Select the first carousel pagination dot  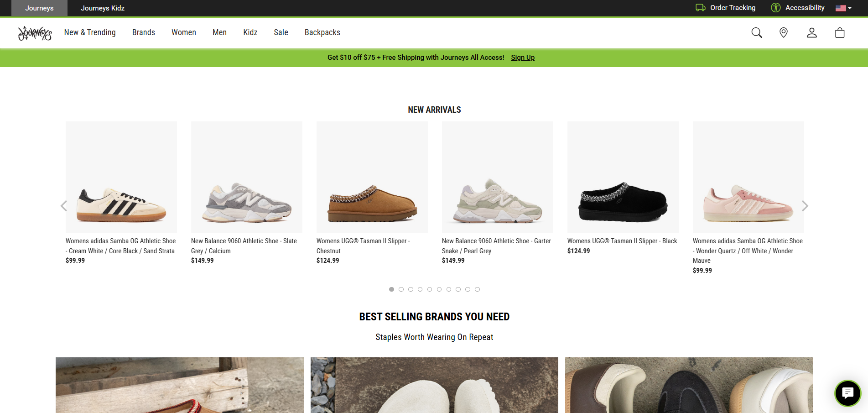[391, 289]
